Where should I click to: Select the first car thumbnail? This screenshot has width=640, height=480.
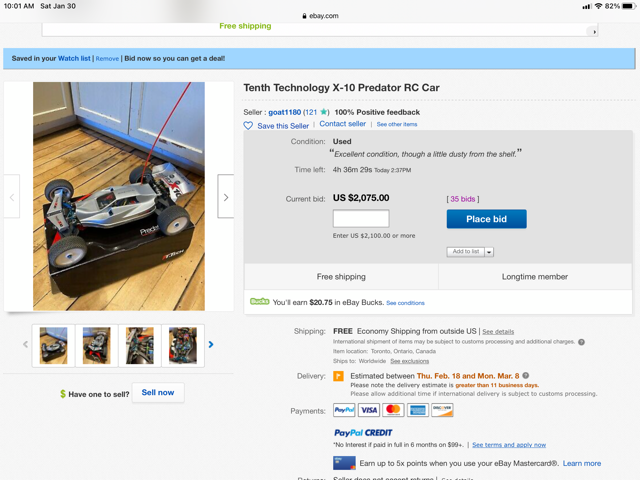53,346
